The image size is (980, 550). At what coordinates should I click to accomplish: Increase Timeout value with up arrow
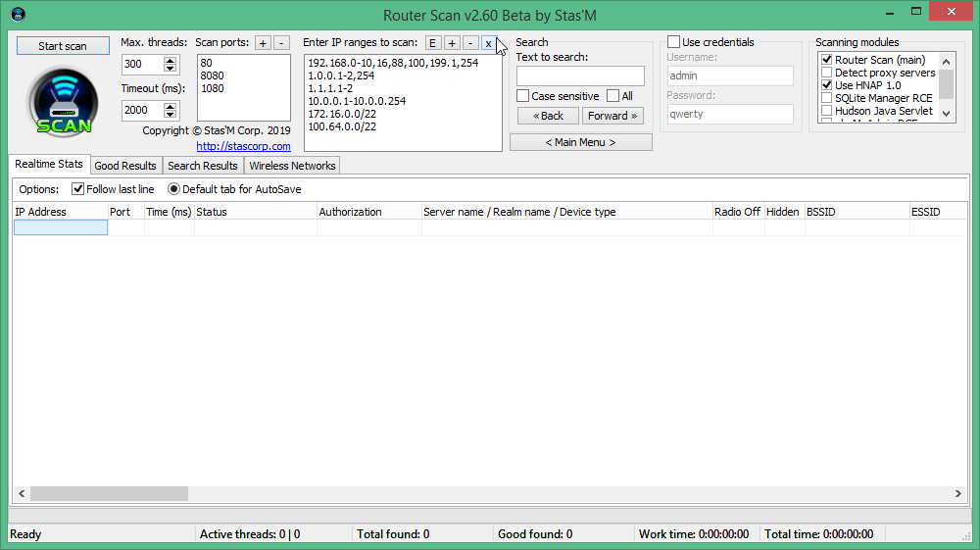point(170,106)
